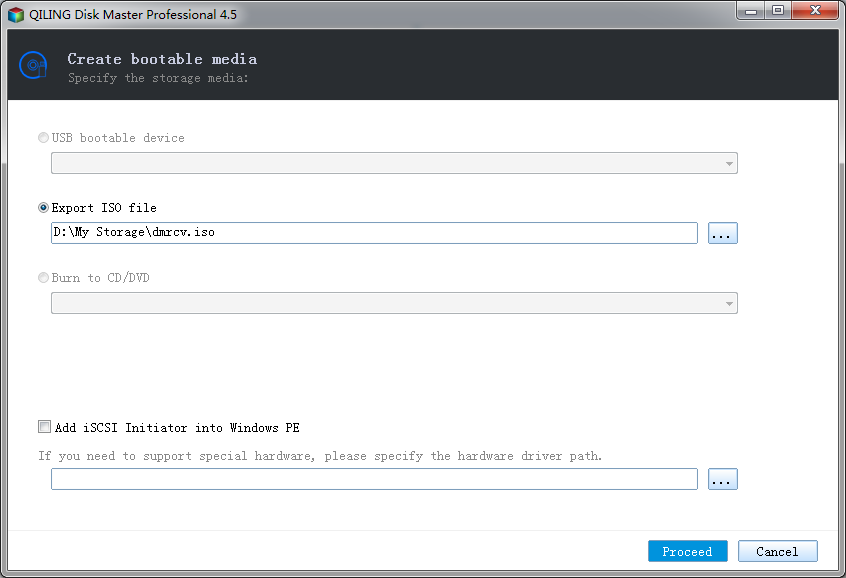Screen dimensions: 846x578
Task: Select Export ISO file radio button
Action: (43, 208)
